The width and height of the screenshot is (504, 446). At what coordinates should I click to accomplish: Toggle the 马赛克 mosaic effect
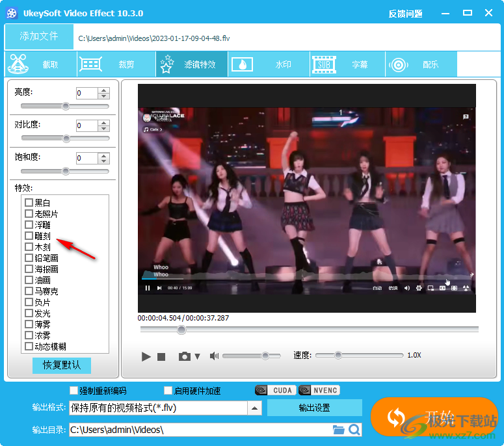(x=29, y=291)
